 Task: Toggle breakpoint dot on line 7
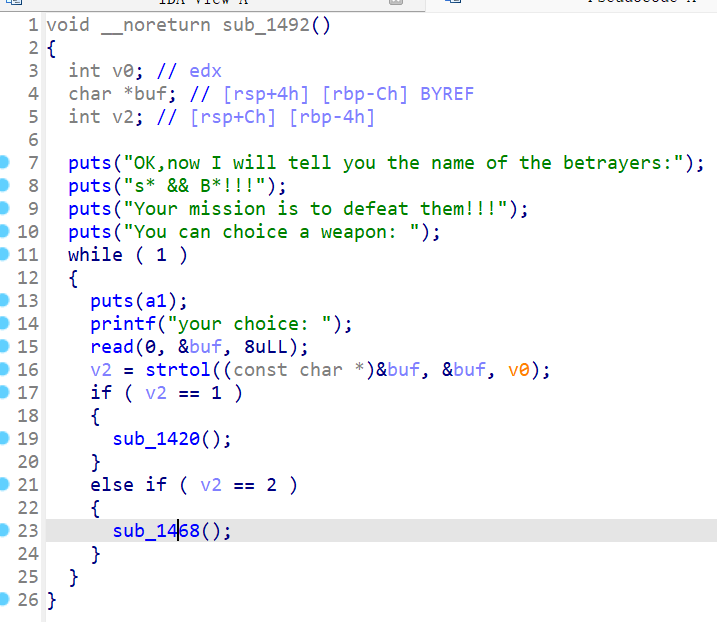point(6,162)
